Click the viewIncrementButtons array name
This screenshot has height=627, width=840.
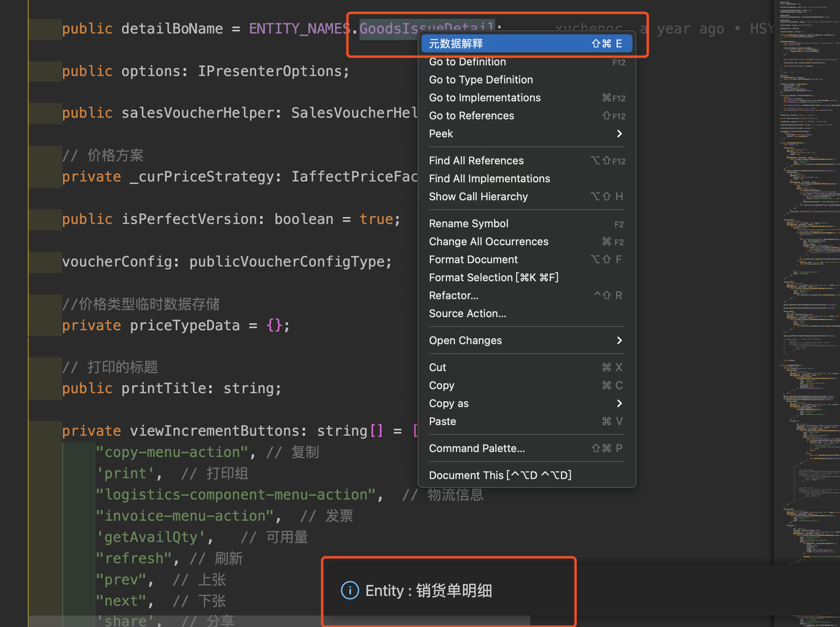(214, 431)
